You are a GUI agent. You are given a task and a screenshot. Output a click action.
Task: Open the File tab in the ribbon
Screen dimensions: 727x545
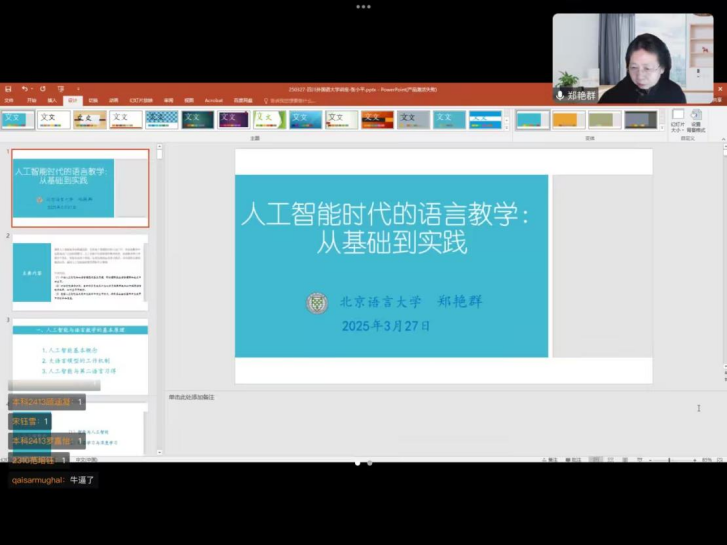9,100
